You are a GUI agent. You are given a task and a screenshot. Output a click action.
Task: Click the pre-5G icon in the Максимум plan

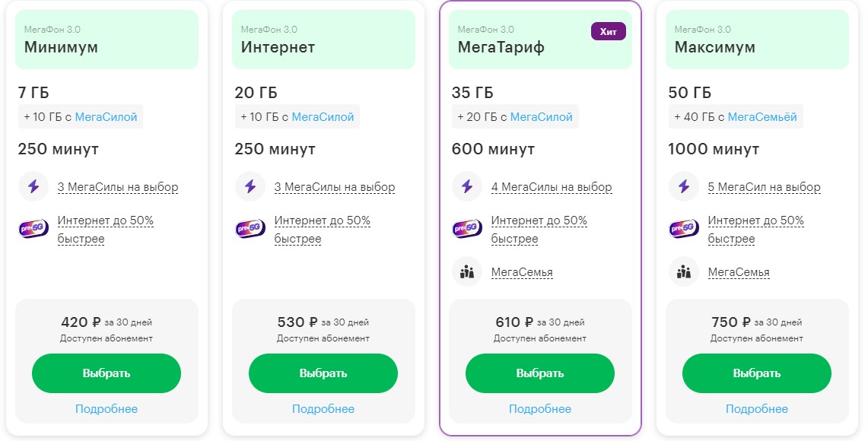[x=684, y=229]
